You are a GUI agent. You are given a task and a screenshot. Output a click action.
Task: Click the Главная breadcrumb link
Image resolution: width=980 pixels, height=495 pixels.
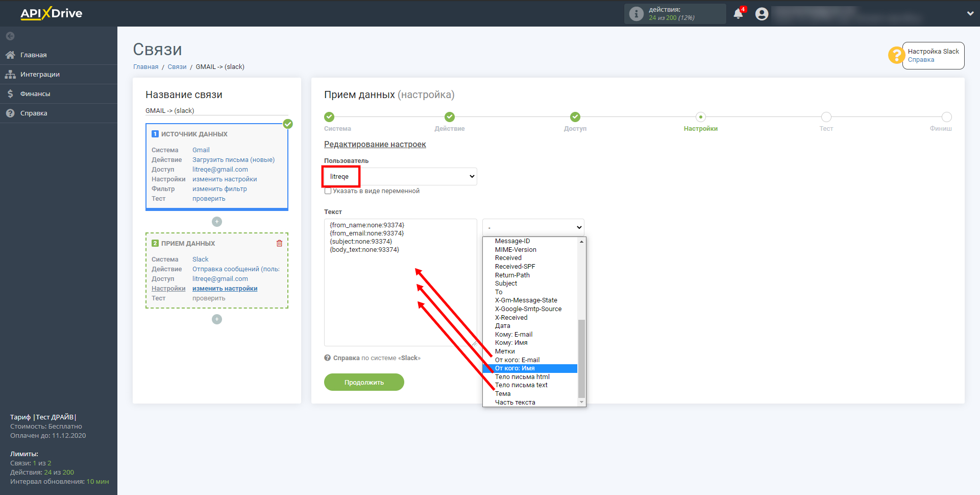click(146, 67)
